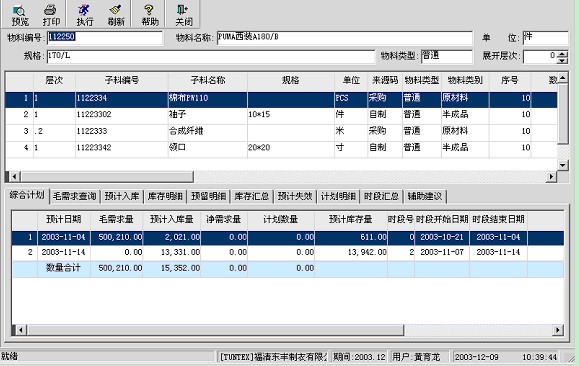Viewport: 579px width, 366px height.
Task: Decrease 展开层次 with the down stepper arrow
Action: pos(562,61)
